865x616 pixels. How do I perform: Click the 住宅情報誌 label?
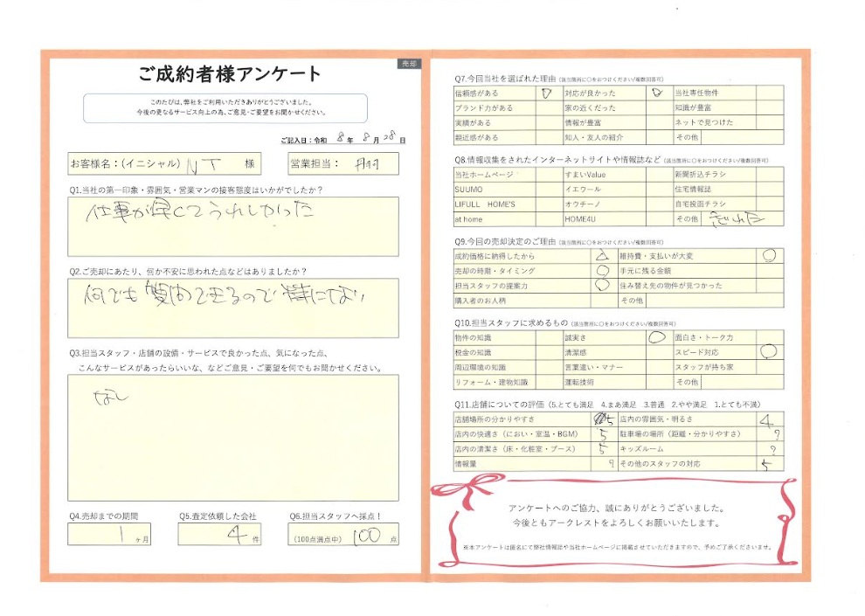(x=692, y=189)
